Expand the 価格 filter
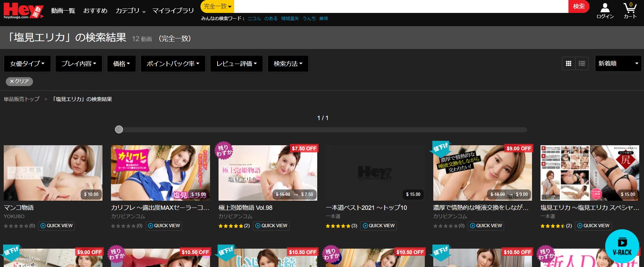Image resolution: width=644 pixels, height=267 pixels. [x=122, y=64]
